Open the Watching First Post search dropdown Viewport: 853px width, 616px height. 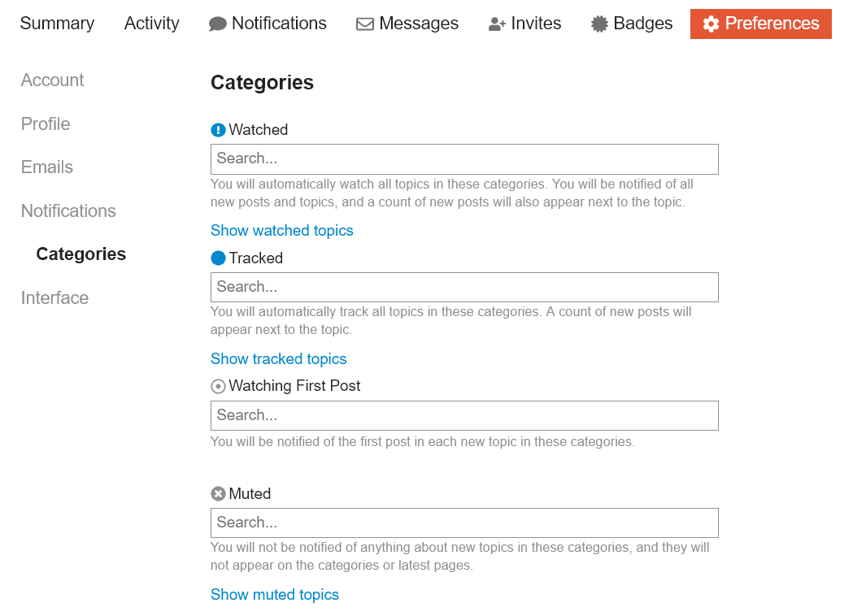(x=464, y=416)
